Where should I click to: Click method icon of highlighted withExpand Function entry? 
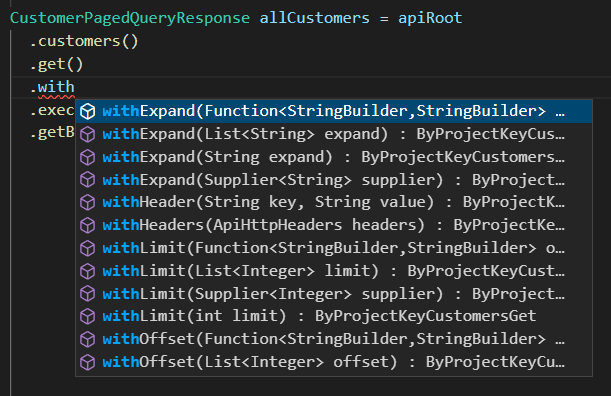coord(88,111)
